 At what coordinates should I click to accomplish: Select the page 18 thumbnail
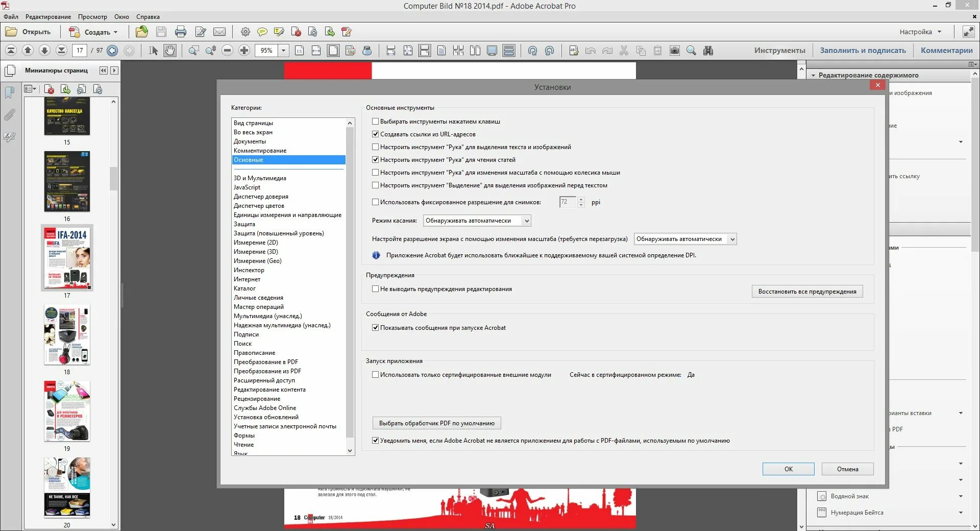pos(67,335)
